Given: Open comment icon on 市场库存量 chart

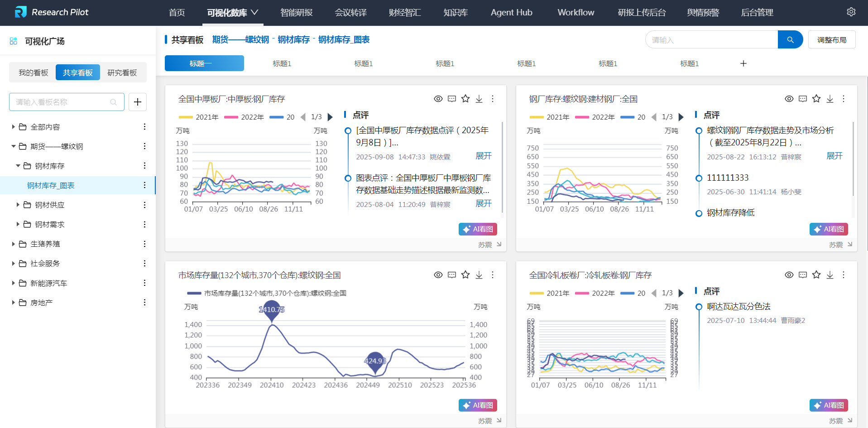Looking at the screenshot, I should [452, 275].
